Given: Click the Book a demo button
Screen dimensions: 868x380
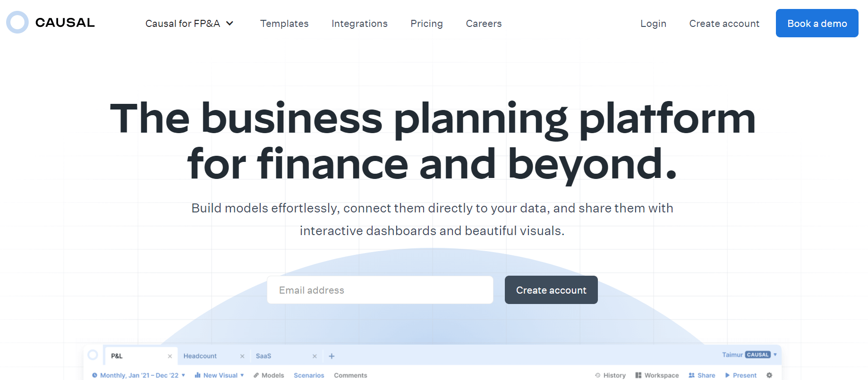Looking at the screenshot, I should click(x=817, y=23).
